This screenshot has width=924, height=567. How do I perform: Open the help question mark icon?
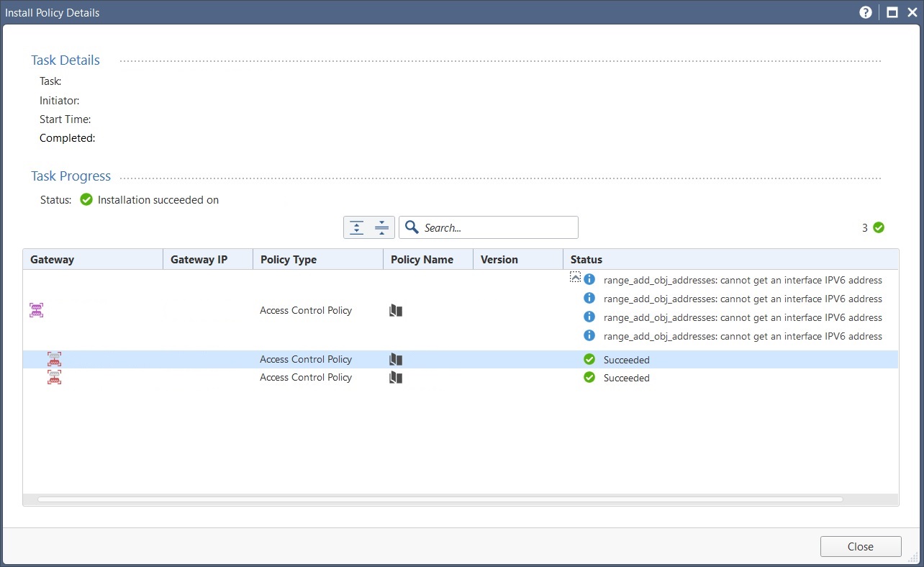point(866,12)
